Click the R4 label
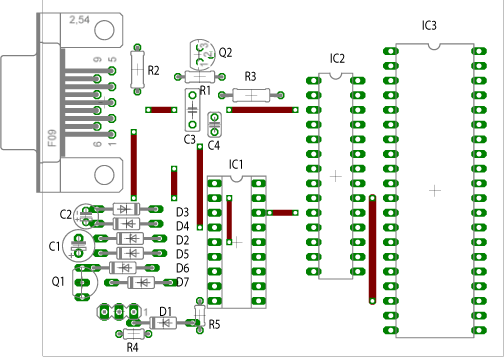Image resolution: width=504 pixels, height=364 pixels. click(132, 348)
